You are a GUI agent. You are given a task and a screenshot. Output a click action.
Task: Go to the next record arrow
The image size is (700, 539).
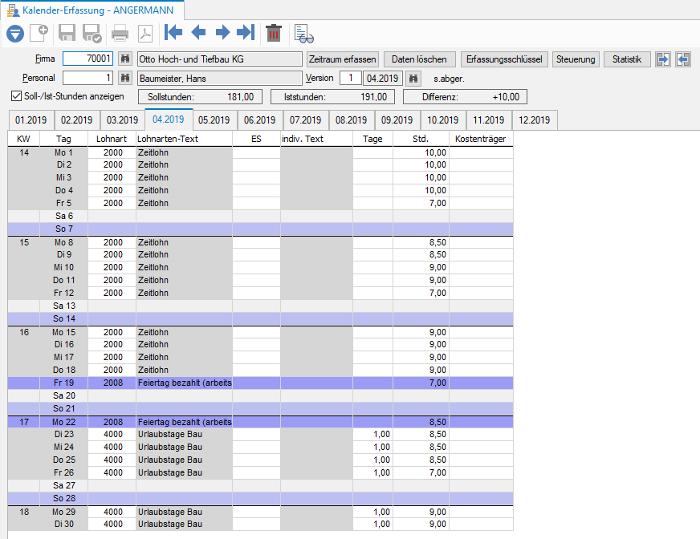tap(222, 32)
